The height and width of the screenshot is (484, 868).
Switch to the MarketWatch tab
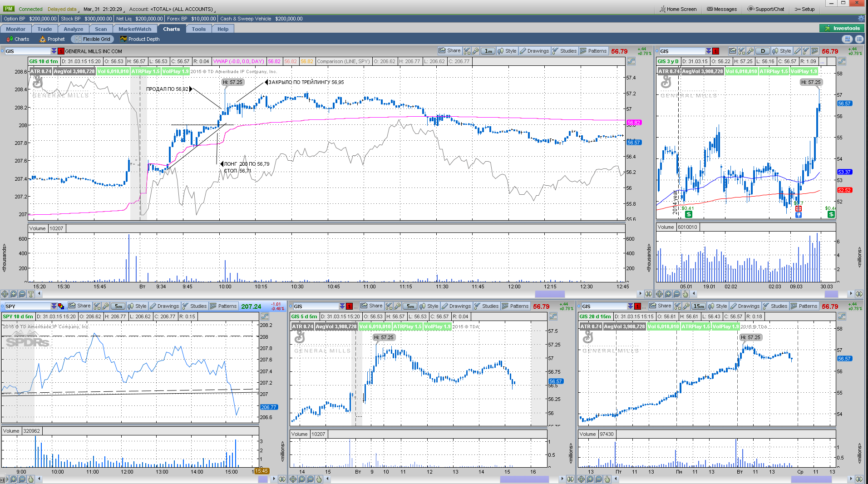pos(135,29)
